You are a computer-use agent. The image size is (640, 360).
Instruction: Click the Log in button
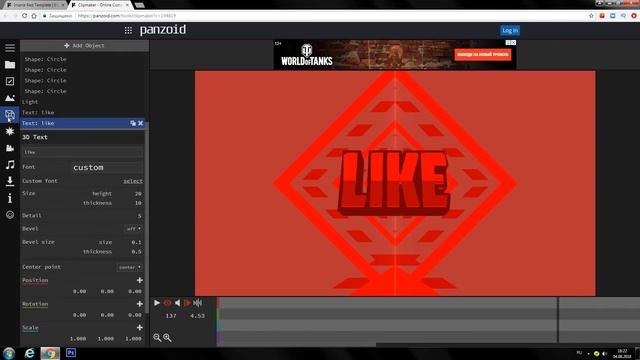[x=510, y=30]
